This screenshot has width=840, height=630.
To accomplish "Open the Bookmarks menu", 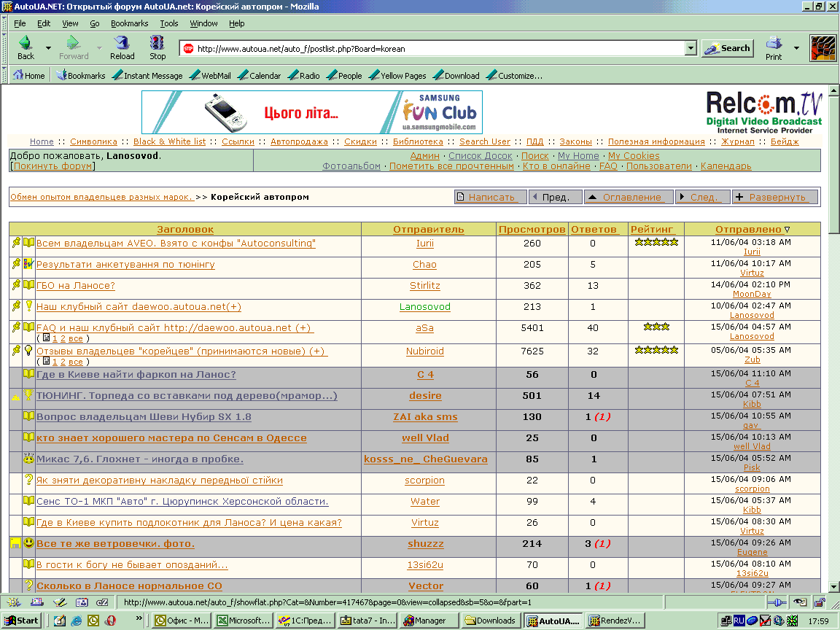I will [129, 23].
